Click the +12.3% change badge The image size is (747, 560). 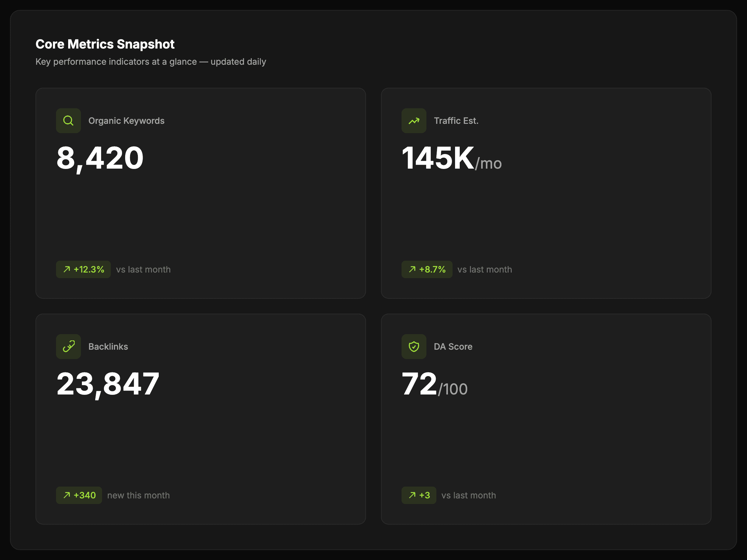(x=83, y=269)
